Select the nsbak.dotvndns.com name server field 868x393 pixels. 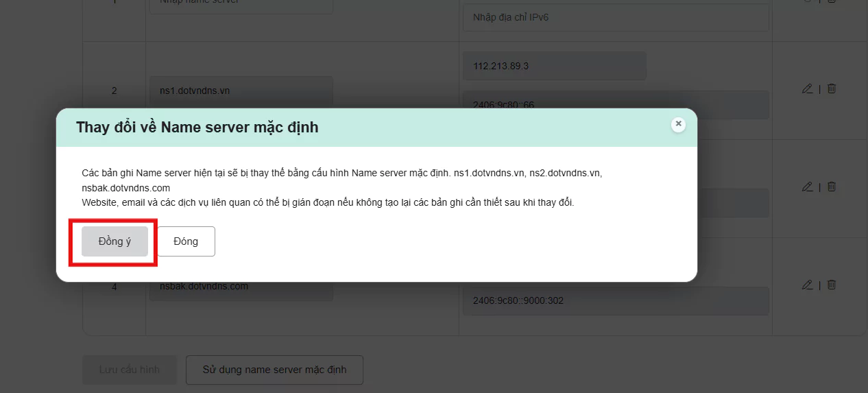click(241, 289)
